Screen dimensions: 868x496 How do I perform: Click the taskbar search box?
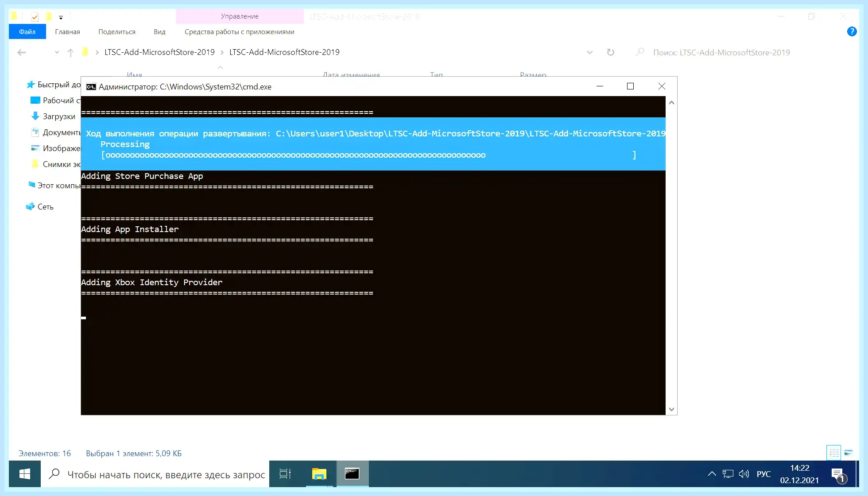pyautogui.click(x=155, y=474)
